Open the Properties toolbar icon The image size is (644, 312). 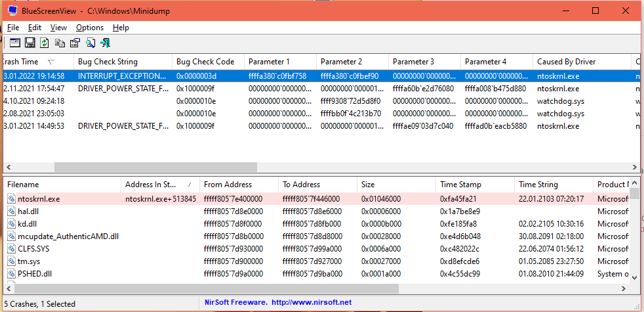(x=75, y=43)
